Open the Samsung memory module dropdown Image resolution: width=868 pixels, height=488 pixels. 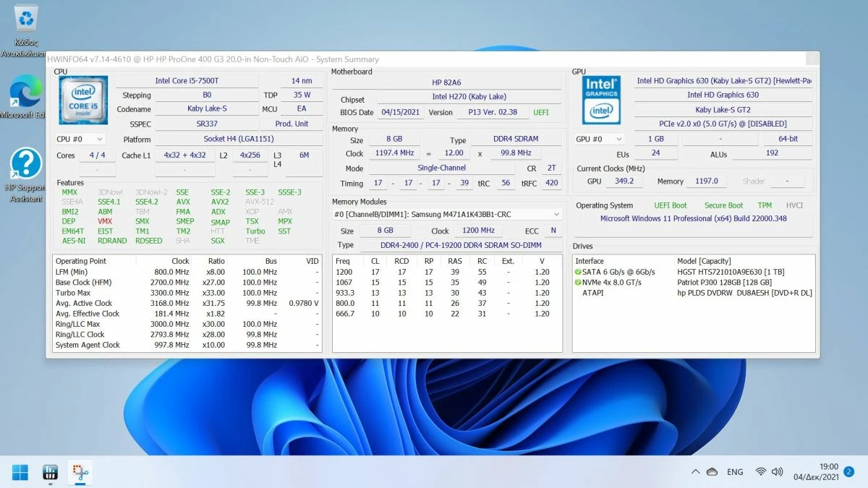pos(447,215)
